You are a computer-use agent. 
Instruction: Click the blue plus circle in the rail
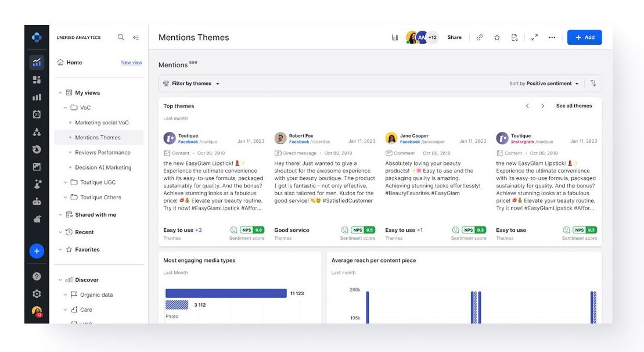(x=37, y=251)
